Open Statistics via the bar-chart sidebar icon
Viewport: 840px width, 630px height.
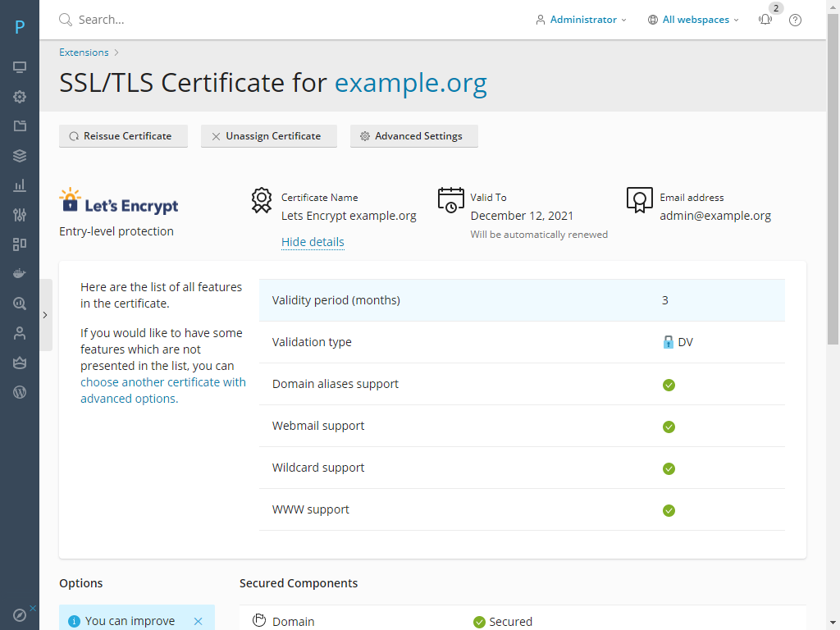pos(19,185)
